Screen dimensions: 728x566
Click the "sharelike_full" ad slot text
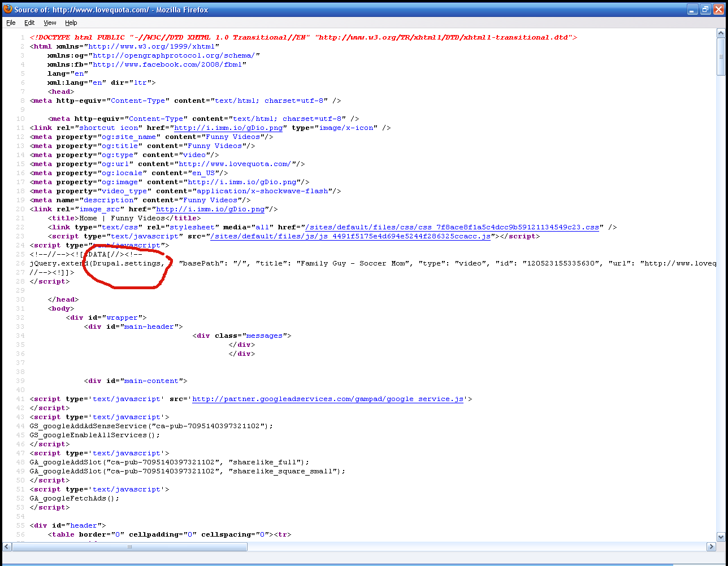click(x=265, y=462)
